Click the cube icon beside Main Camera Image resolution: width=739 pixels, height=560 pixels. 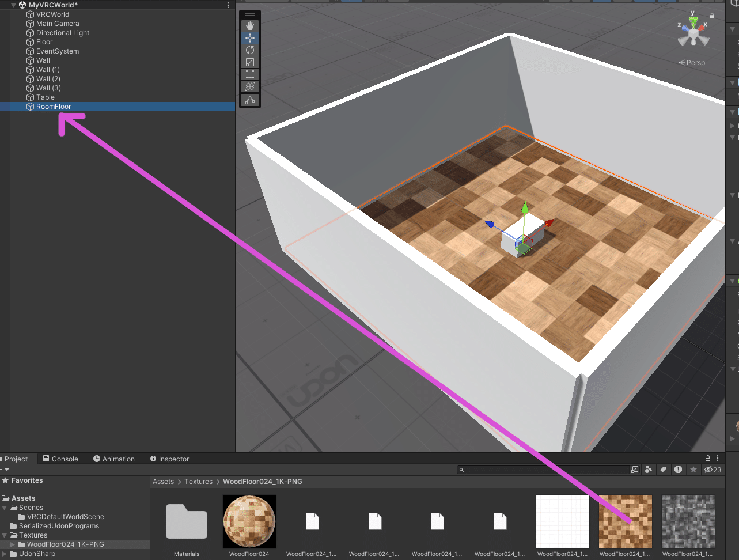tap(31, 24)
